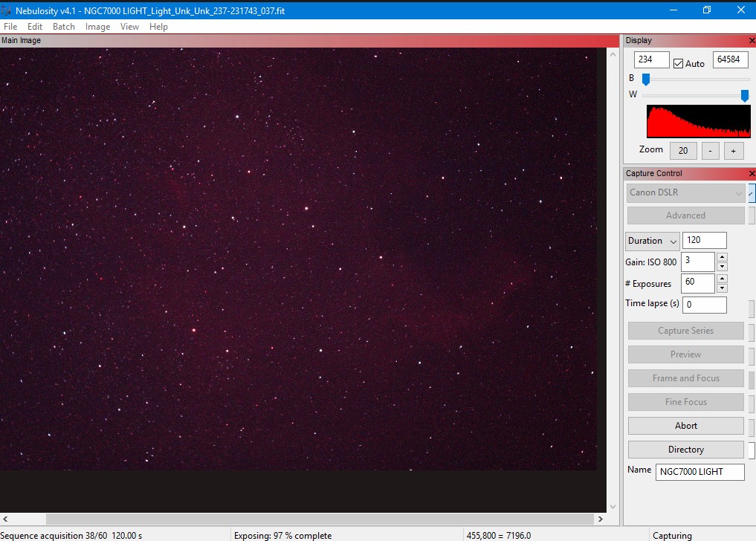Click the red histogram display

click(698, 122)
